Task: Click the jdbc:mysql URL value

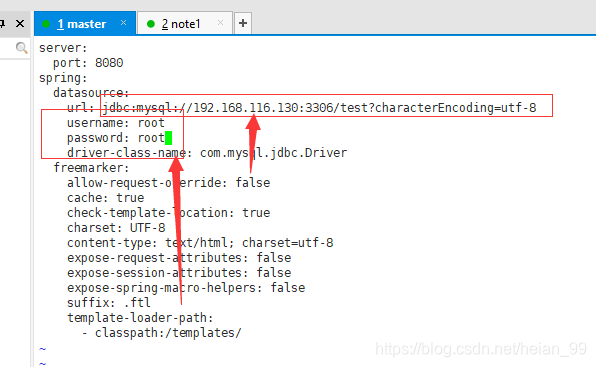Action: click(320, 108)
